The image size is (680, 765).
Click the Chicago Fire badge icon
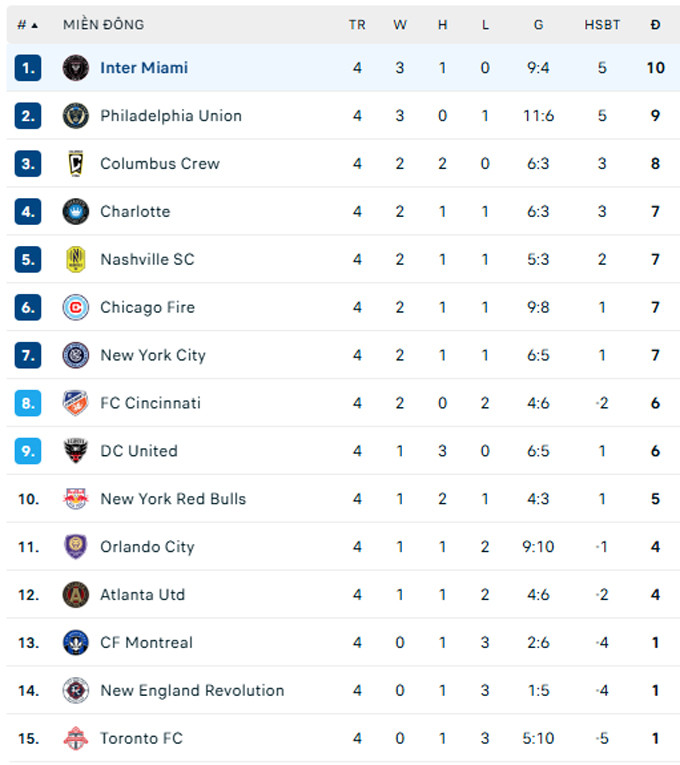[76, 307]
